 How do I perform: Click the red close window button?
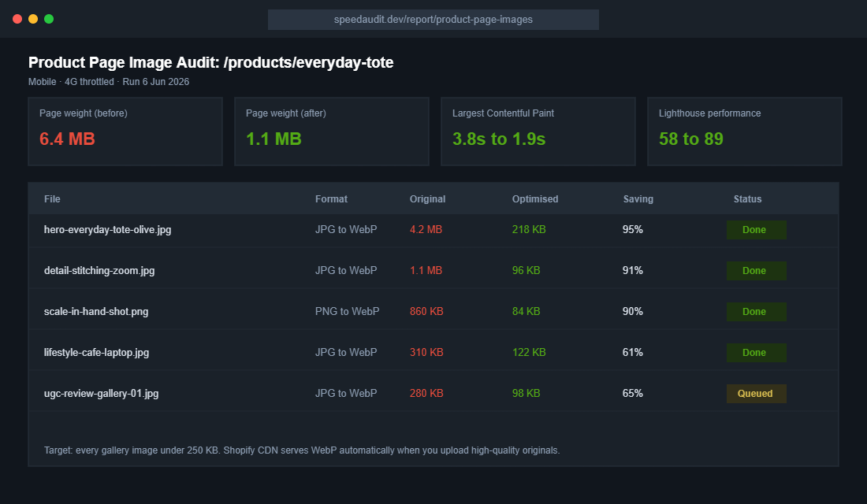[17, 19]
